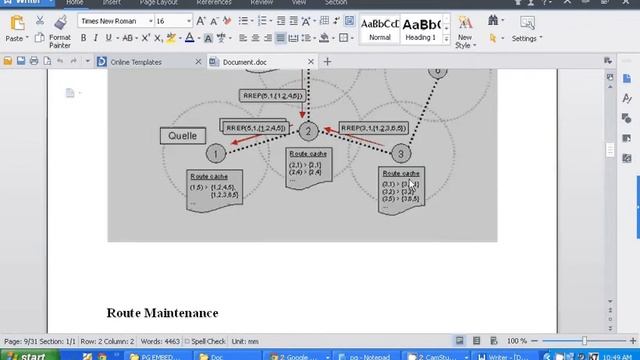
Task: Align text to the left
Action: pos(243,38)
